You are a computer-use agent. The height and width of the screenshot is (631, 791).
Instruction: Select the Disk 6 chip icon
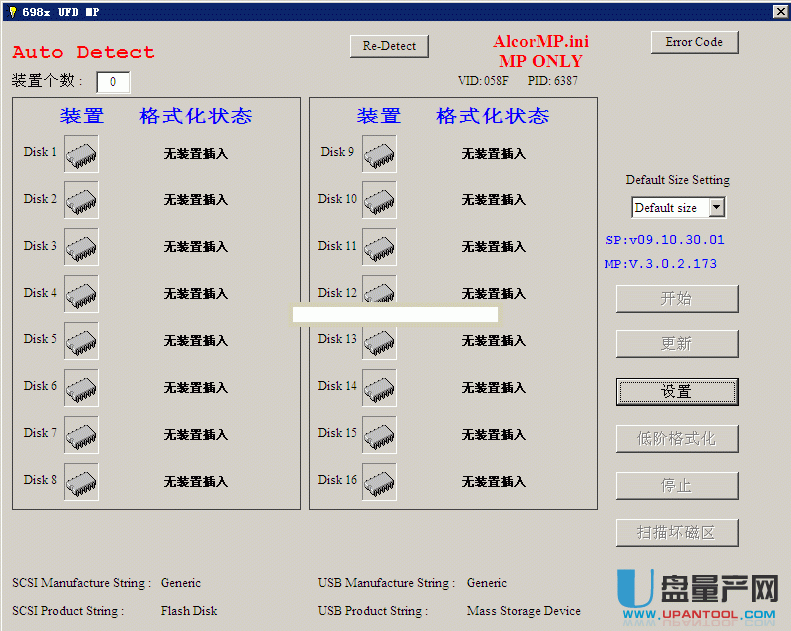click(81, 388)
